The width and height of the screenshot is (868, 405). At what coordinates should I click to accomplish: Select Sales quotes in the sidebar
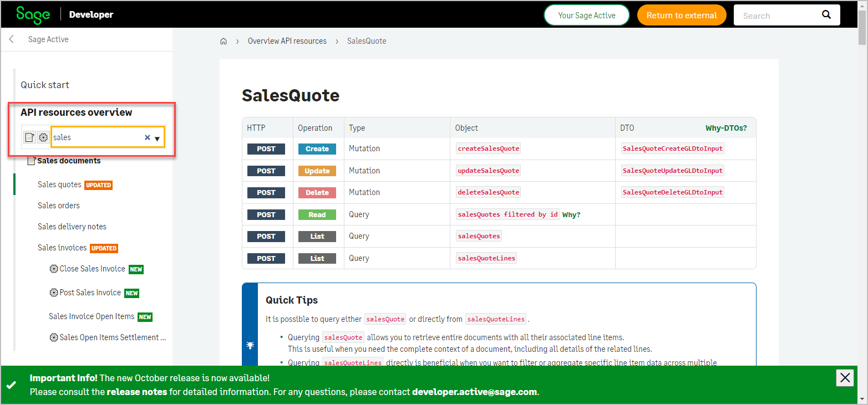click(x=59, y=184)
